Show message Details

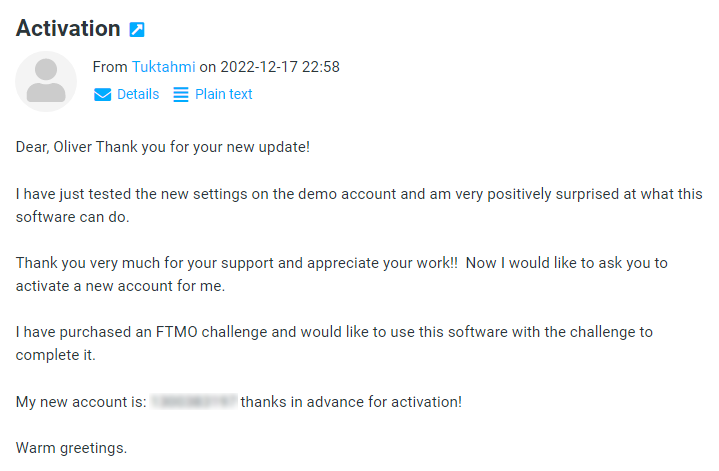point(137,95)
